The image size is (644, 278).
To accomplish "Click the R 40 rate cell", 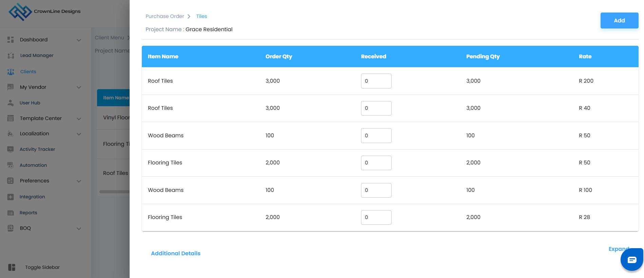I will pos(584,108).
